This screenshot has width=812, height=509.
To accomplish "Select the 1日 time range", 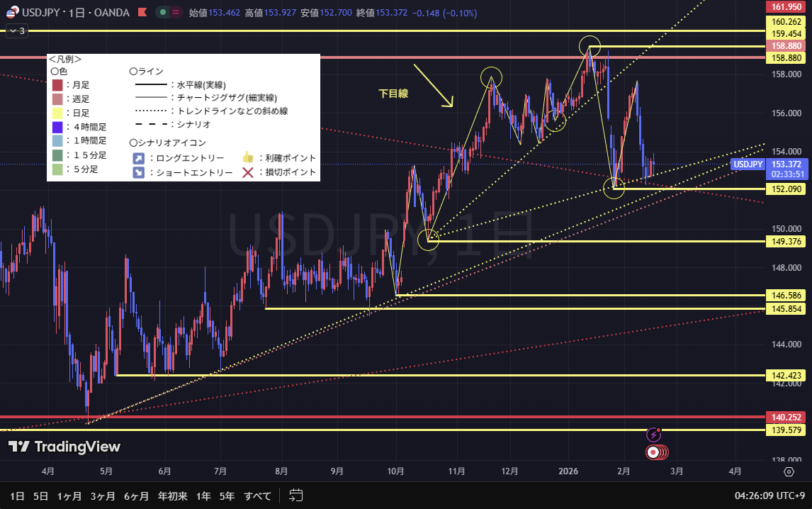I will coord(17,496).
